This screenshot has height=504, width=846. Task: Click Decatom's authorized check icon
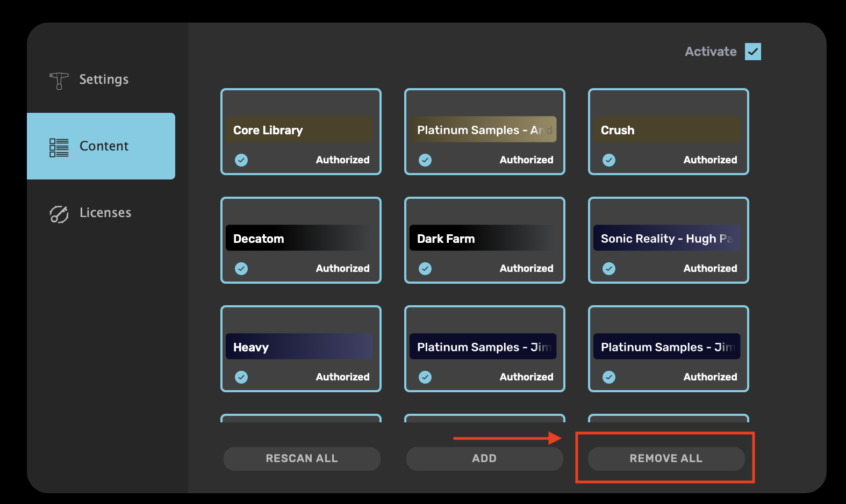point(241,269)
